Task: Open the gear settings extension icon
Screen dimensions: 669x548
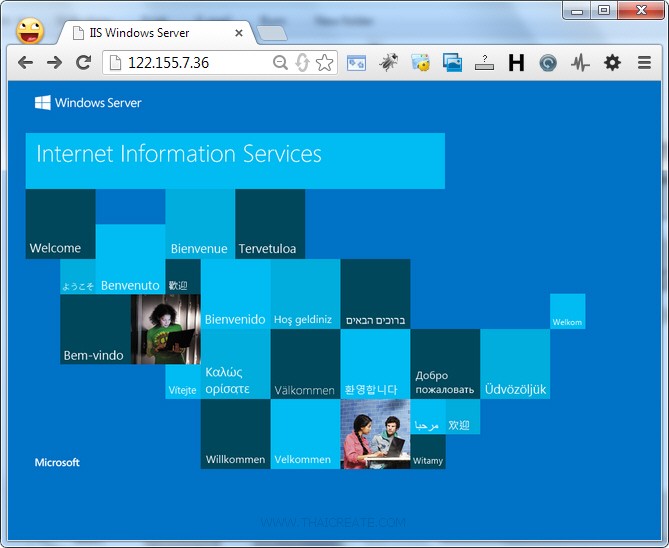Action: pos(612,63)
